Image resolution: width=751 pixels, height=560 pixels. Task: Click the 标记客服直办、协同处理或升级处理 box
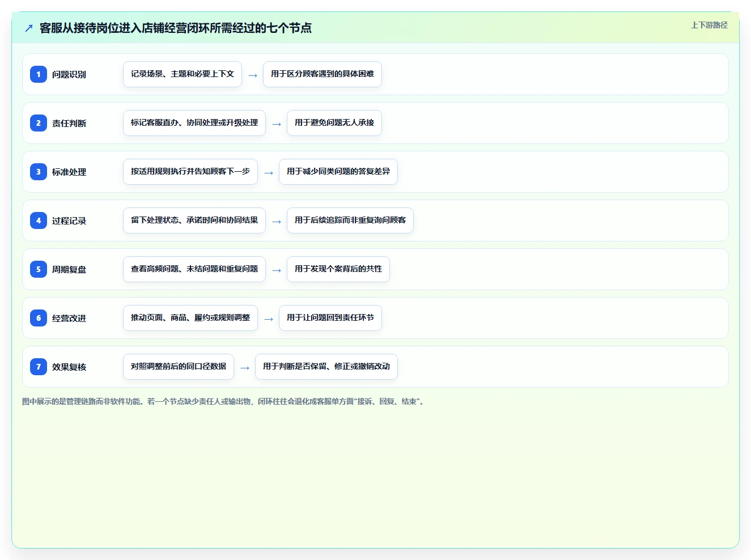click(x=194, y=123)
